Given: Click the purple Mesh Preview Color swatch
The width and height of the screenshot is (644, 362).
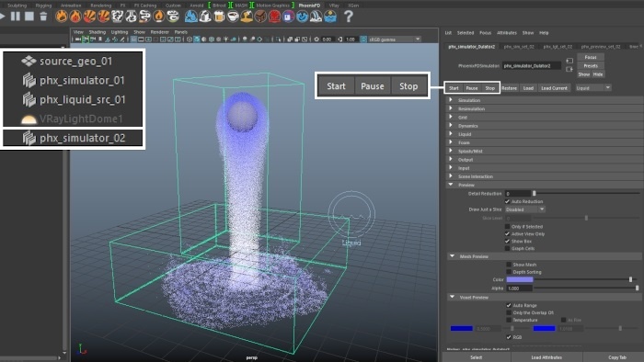Looking at the screenshot, I should 520,279.
